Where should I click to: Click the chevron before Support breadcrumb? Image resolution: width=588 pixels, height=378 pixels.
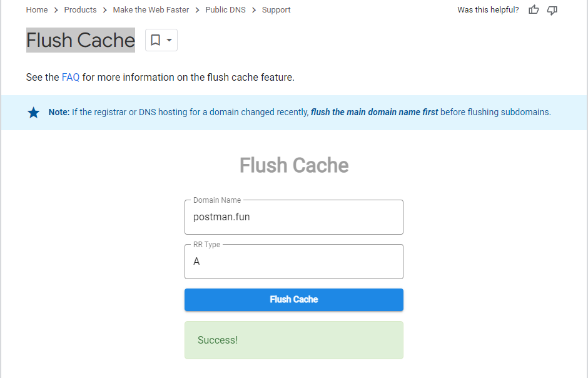pyautogui.click(x=254, y=10)
